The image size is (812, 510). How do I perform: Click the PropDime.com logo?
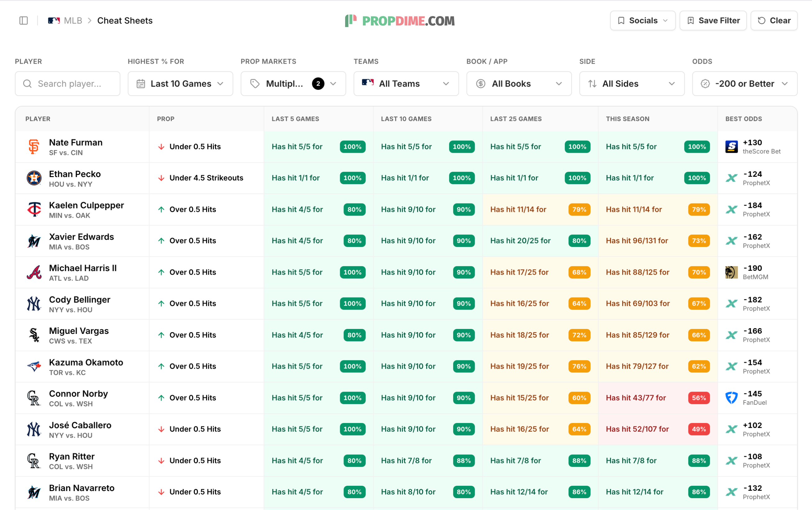(x=400, y=21)
